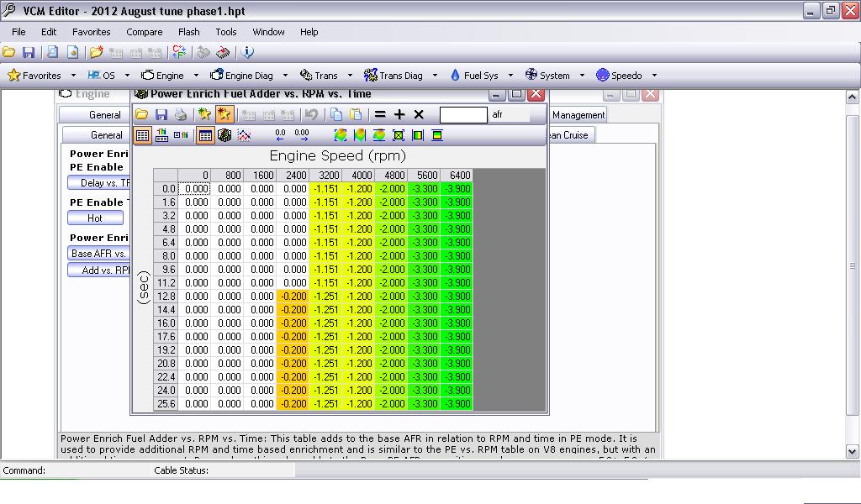Expand the Fuel Sys dropdown arrow
Viewport: 861px width, 504px height.
click(x=510, y=75)
